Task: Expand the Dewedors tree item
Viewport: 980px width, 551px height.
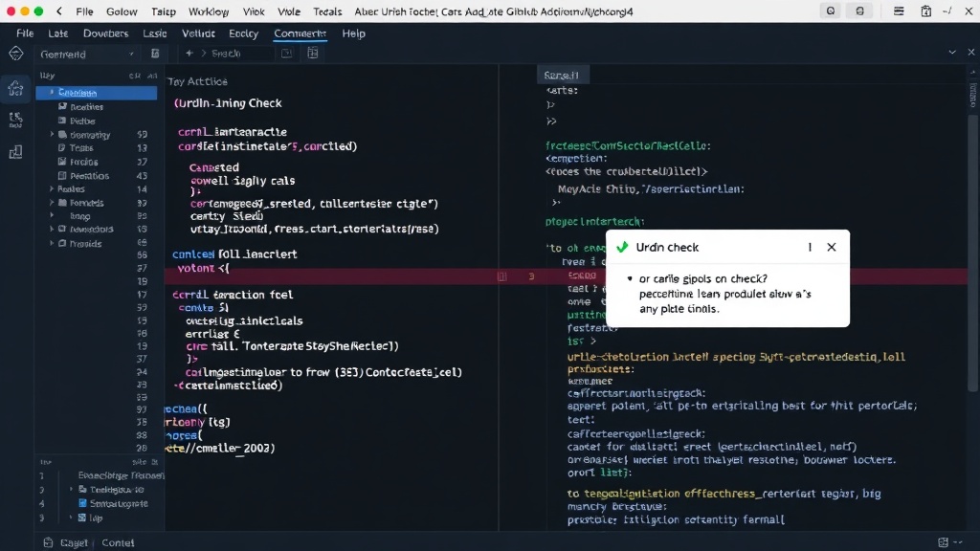Action: (x=52, y=230)
